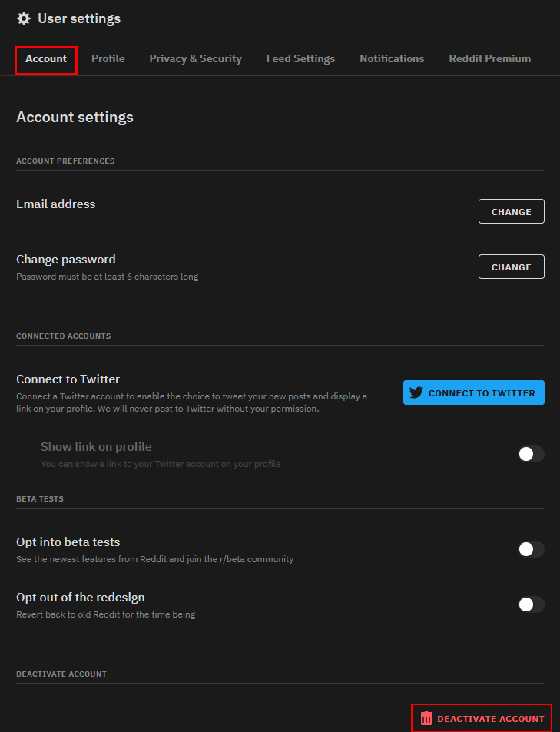Click Change button for password
This screenshot has height=732, width=560.
[511, 267]
